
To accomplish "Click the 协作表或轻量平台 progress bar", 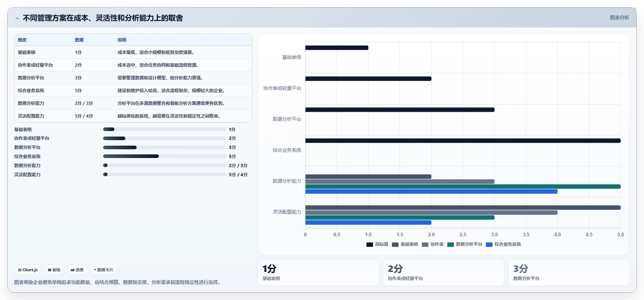I will (165, 138).
